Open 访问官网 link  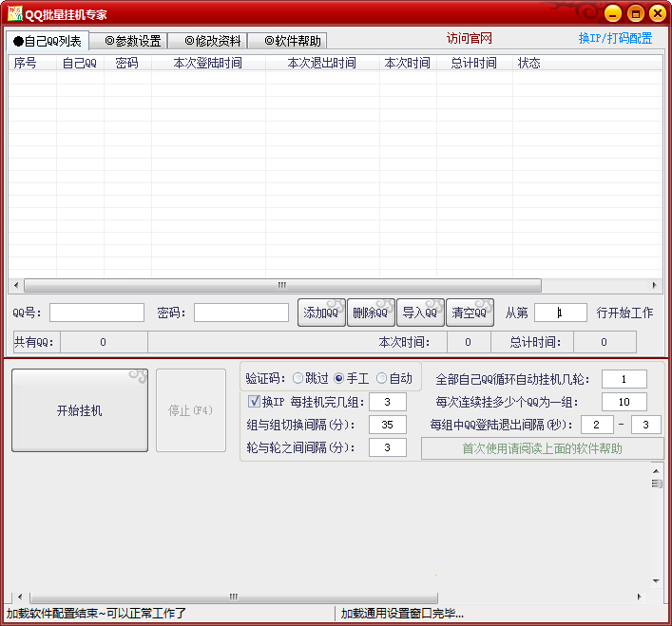(470, 38)
